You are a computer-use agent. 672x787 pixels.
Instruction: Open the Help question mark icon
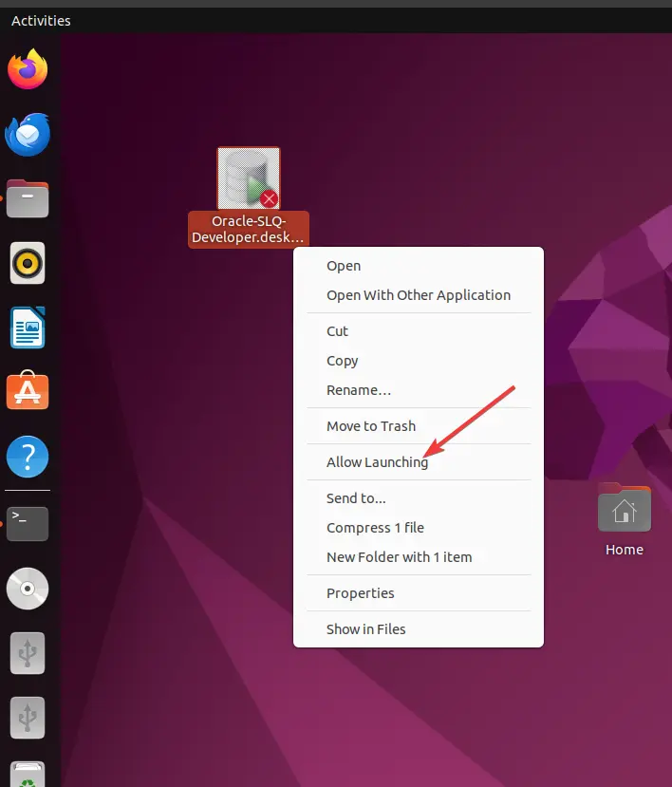click(x=28, y=457)
